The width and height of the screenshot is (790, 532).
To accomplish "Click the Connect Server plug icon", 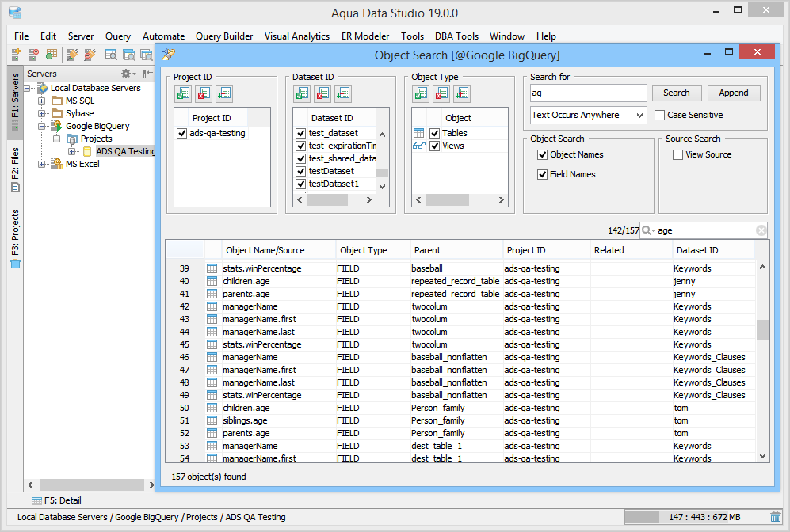I will click(x=73, y=55).
